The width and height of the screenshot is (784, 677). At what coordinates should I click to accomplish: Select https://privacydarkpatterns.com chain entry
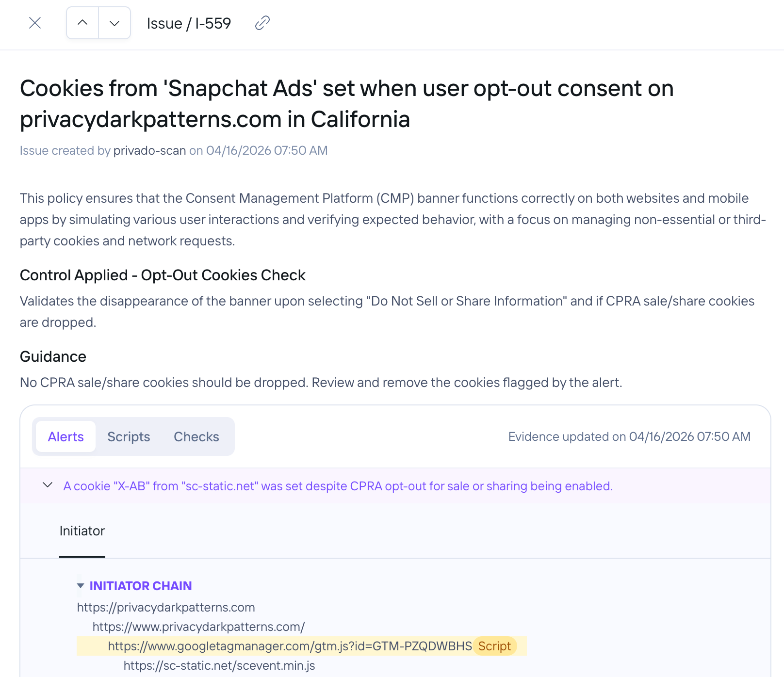(166, 607)
